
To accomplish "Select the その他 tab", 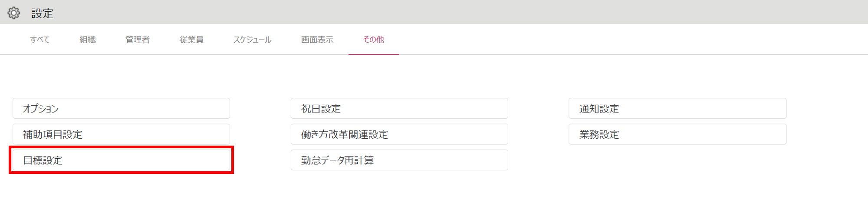I will point(374,40).
